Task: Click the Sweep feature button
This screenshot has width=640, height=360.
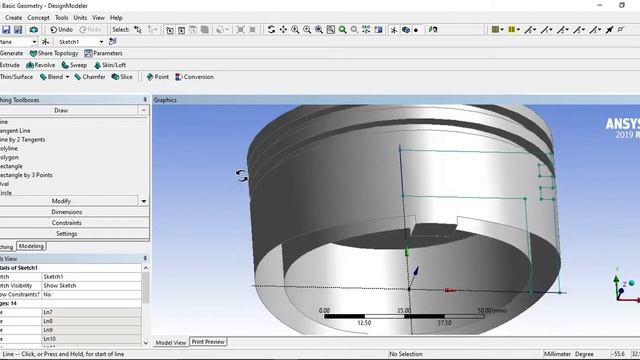Action: [74, 65]
